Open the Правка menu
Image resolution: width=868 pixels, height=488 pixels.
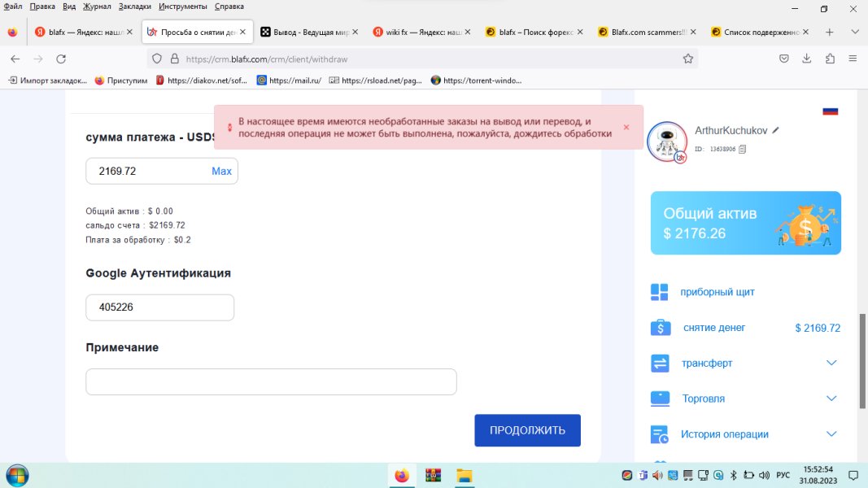pos(42,7)
